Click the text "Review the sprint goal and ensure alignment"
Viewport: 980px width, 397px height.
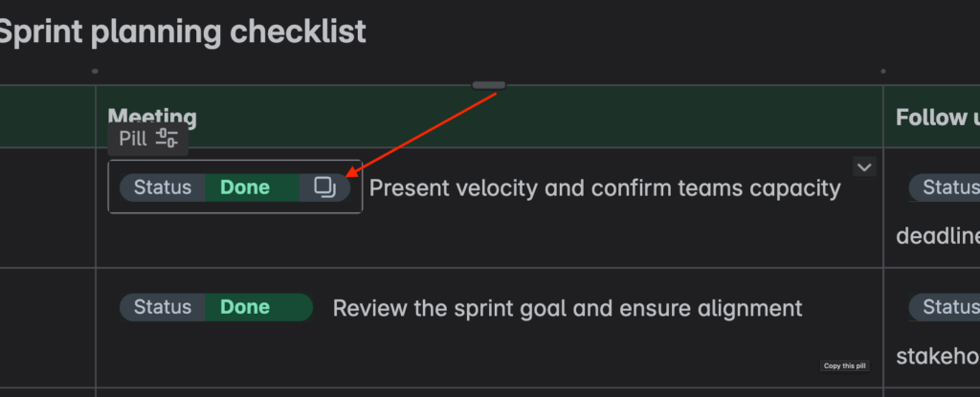coord(568,307)
